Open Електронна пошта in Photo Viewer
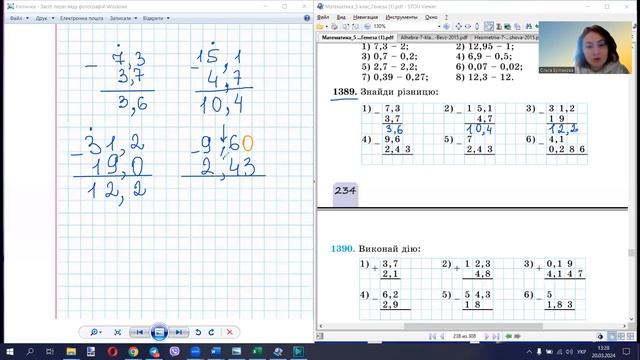This screenshot has height=360, width=640. [x=81, y=18]
